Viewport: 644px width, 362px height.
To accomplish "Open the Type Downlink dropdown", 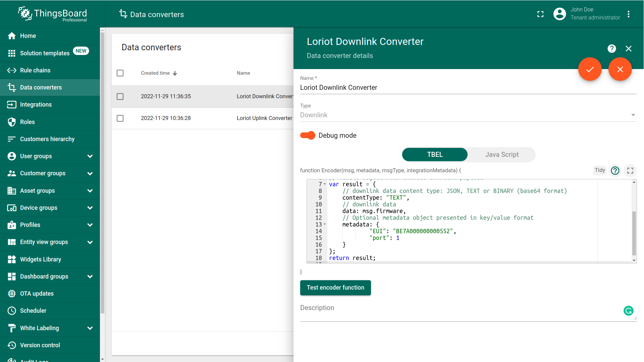I will click(468, 115).
